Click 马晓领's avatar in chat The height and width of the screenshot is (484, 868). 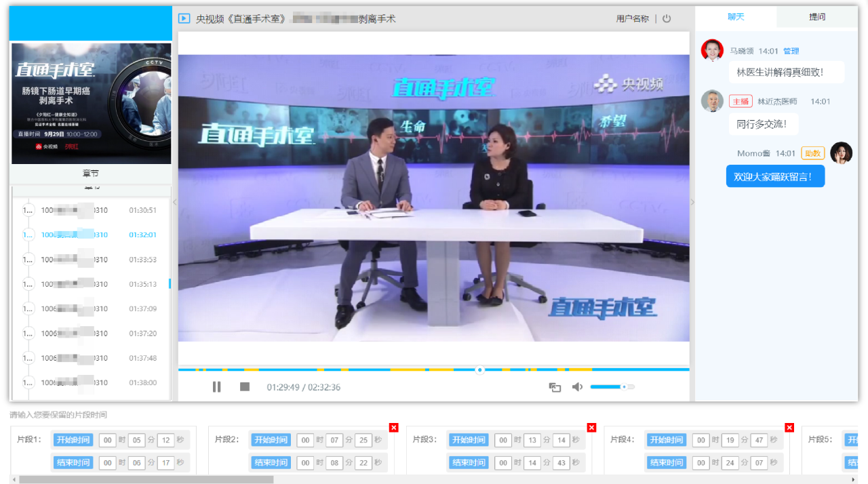coord(712,50)
